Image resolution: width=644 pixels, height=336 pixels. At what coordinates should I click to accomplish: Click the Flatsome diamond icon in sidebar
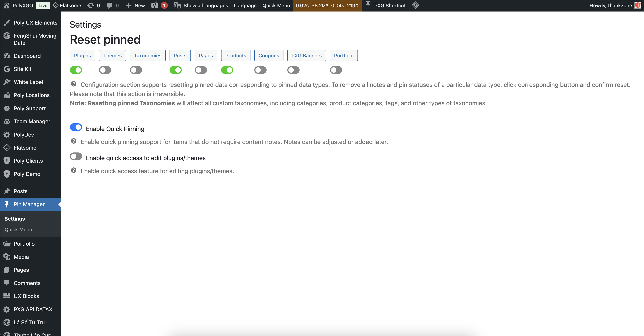(x=7, y=148)
